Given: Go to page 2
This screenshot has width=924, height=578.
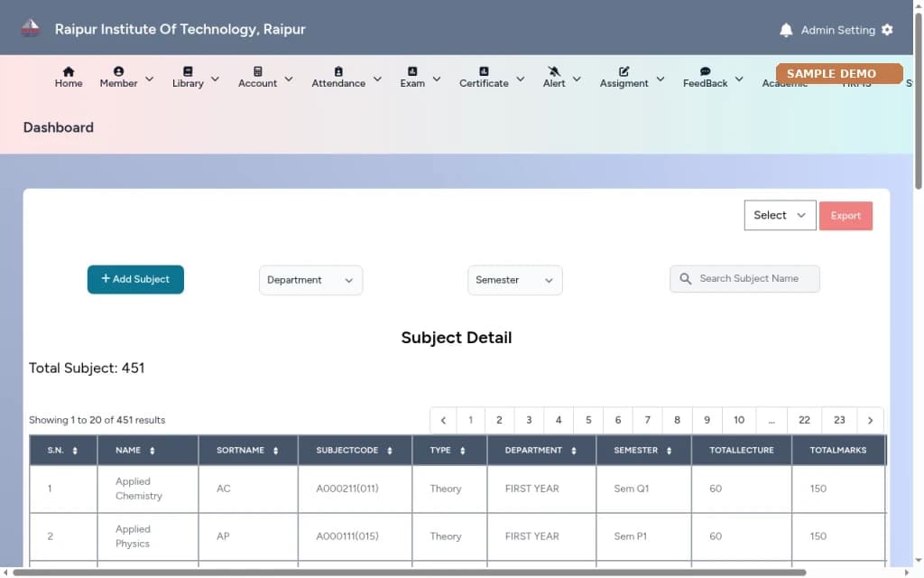Looking at the screenshot, I should (x=499, y=420).
